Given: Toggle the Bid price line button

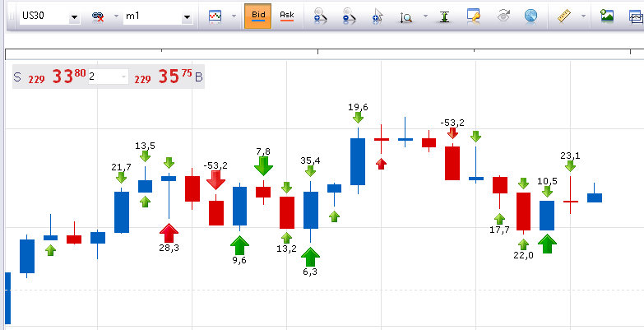Looking at the screenshot, I should pos(258,16).
